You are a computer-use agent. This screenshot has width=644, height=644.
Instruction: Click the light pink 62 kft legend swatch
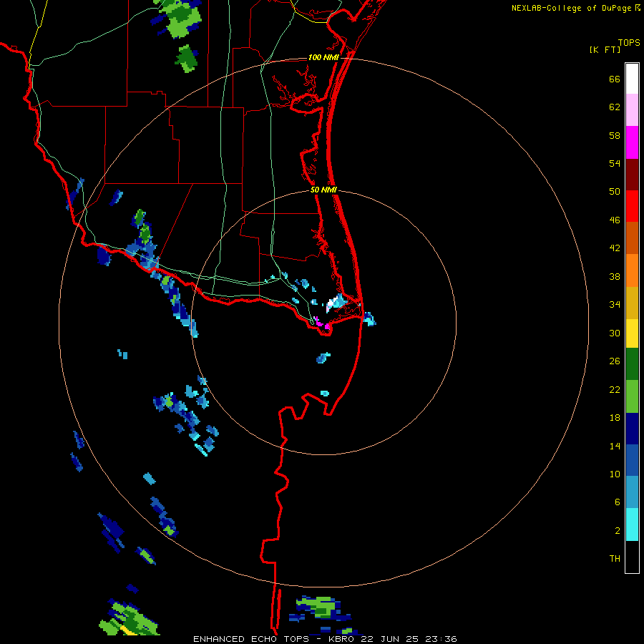632,110
